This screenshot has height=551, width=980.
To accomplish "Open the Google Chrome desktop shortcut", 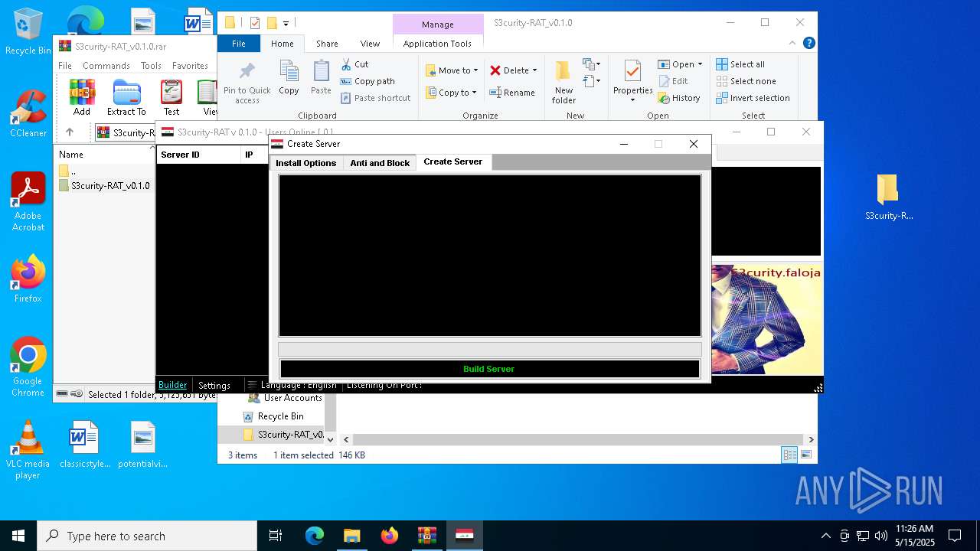I will pyautogui.click(x=28, y=367).
